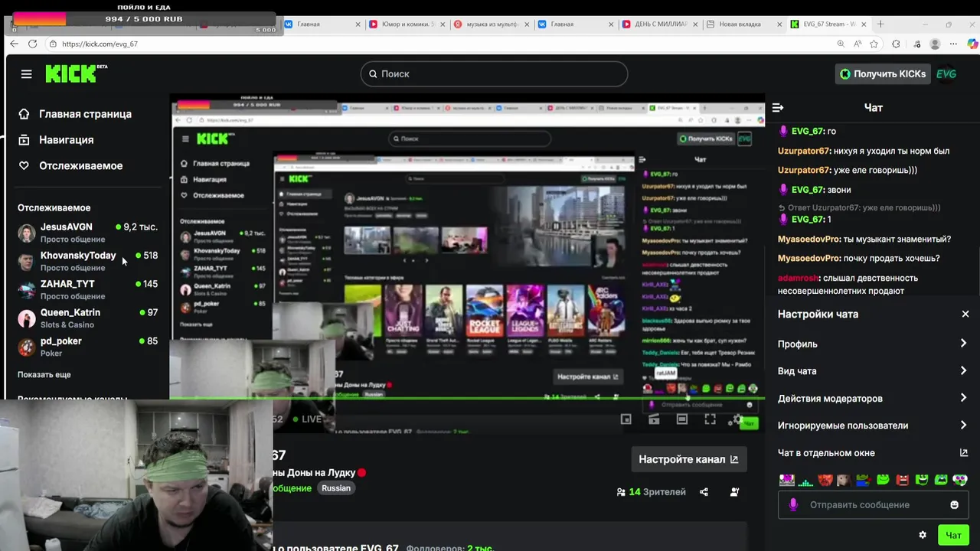Insert the green laughing face emote

[922, 481]
